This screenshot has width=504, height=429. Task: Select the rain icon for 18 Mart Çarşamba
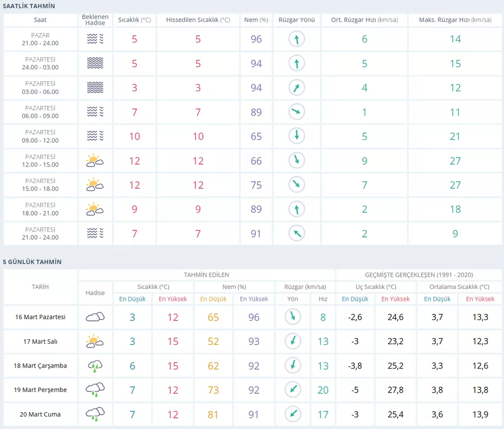[95, 366]
